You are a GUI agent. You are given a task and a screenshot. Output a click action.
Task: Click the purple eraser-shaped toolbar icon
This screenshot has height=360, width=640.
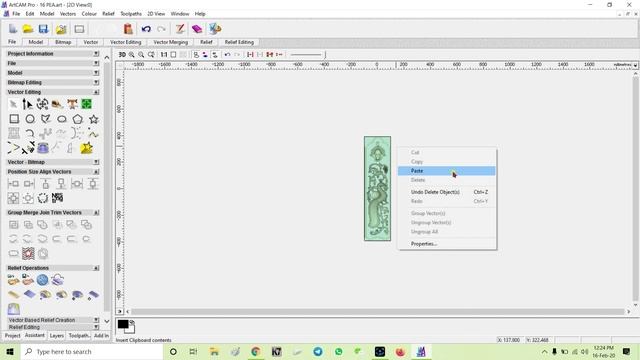(x=197, y=29)
